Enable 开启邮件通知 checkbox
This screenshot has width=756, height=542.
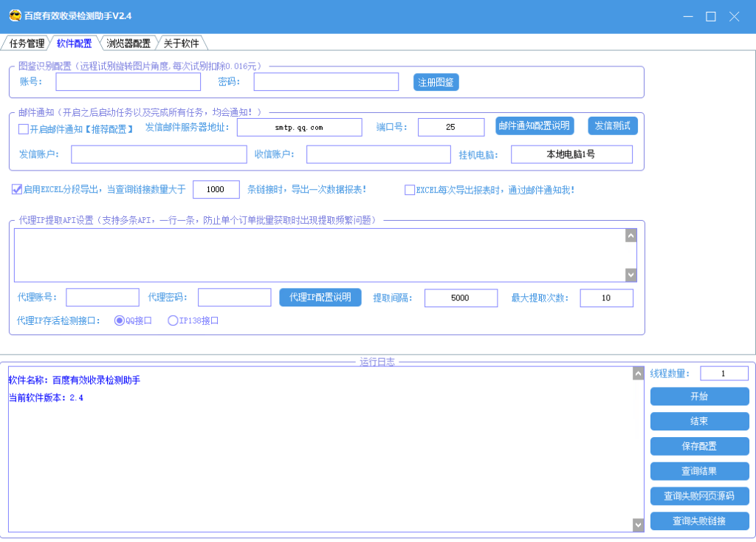click(24, 129)
